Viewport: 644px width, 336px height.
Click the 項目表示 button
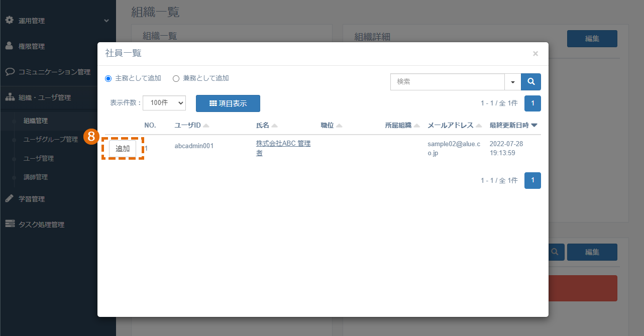coord(228,103)
